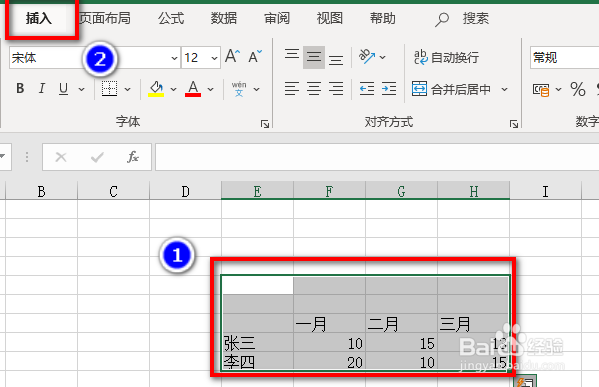Open the 帮助 tab
This screenshot has width=599, height=387.
coord(382,18)
